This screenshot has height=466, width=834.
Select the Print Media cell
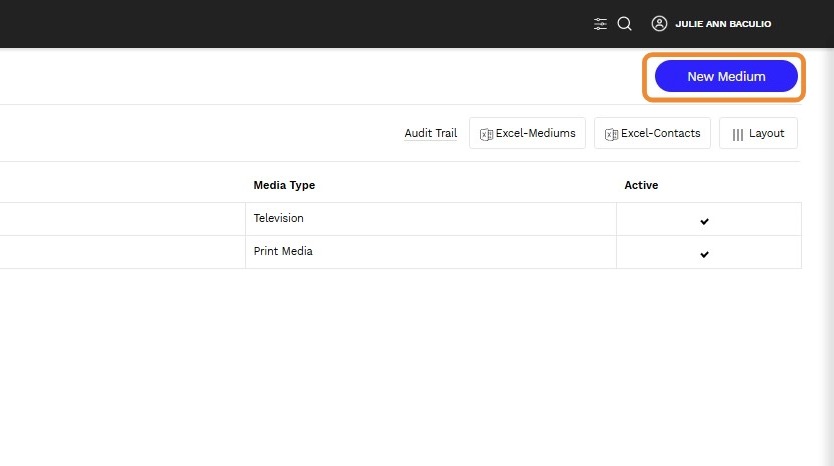point(283,251)
